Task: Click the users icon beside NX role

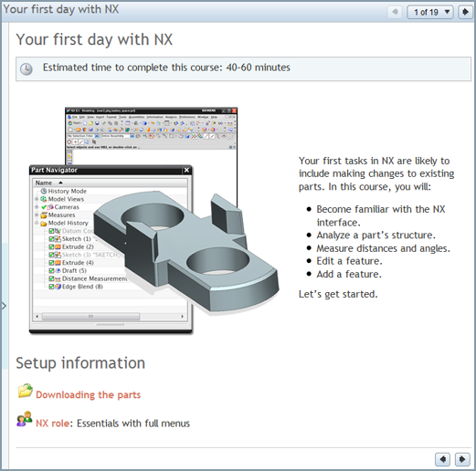Action: (25, 419)
